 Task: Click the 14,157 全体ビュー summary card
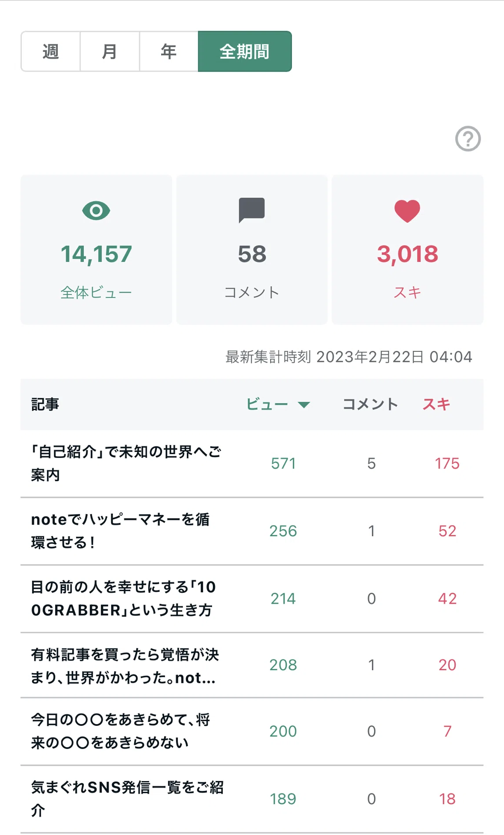coord(96,250)
